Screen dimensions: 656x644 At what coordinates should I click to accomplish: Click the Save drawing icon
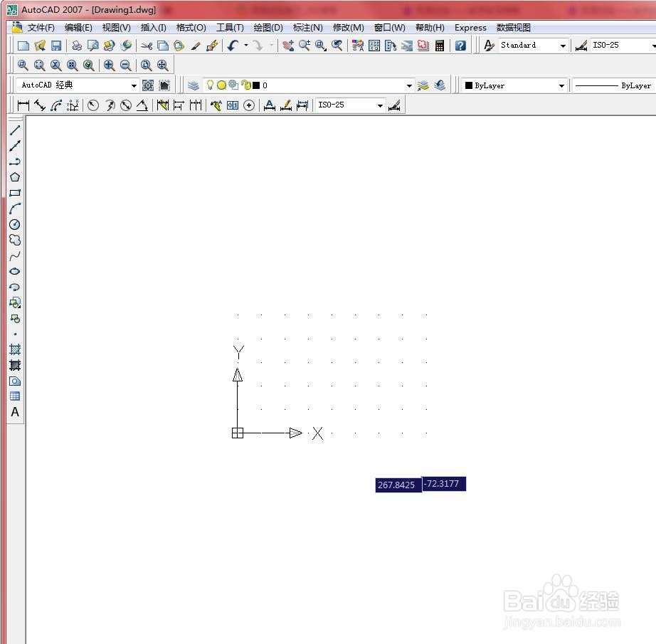pos(56,46)
